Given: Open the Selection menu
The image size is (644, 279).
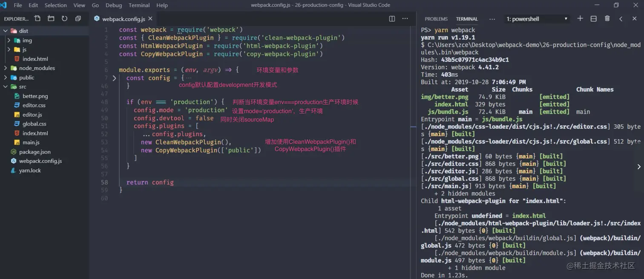Looking at the screenshot, I should [x=56, y=5].
